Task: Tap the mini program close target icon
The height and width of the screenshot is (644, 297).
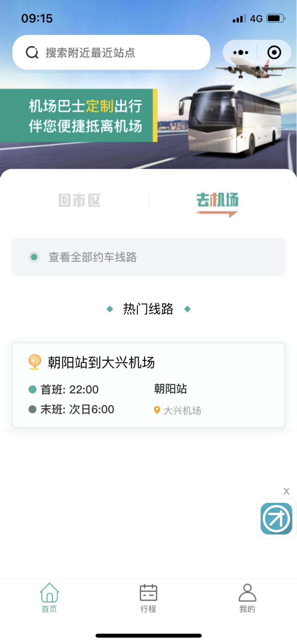Action: pyautogui.click(x=274, y=52)
